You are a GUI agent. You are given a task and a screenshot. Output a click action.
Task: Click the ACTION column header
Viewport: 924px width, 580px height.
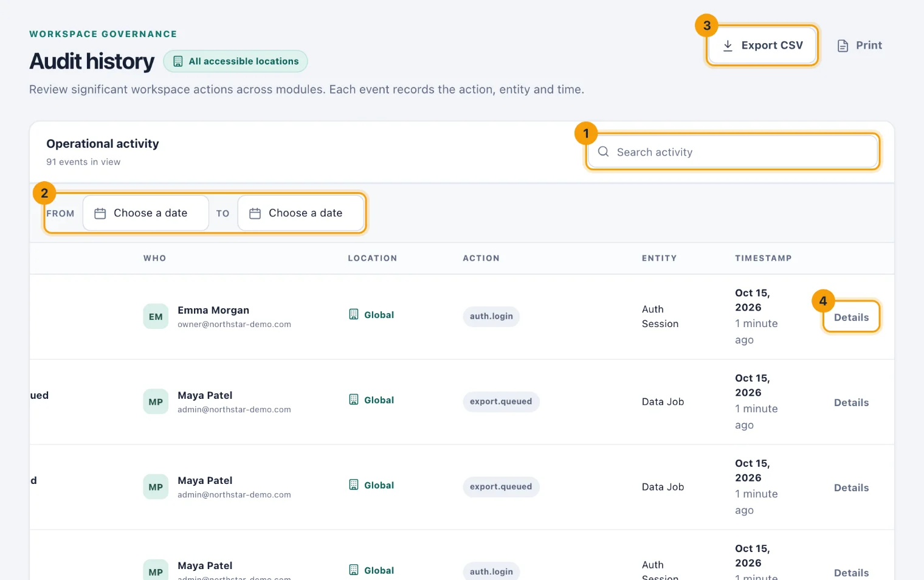(481, 258)
